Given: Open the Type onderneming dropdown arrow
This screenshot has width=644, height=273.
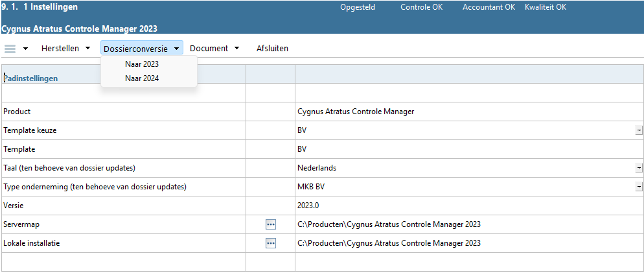Looking at the screenshot, I should [639, 187].
